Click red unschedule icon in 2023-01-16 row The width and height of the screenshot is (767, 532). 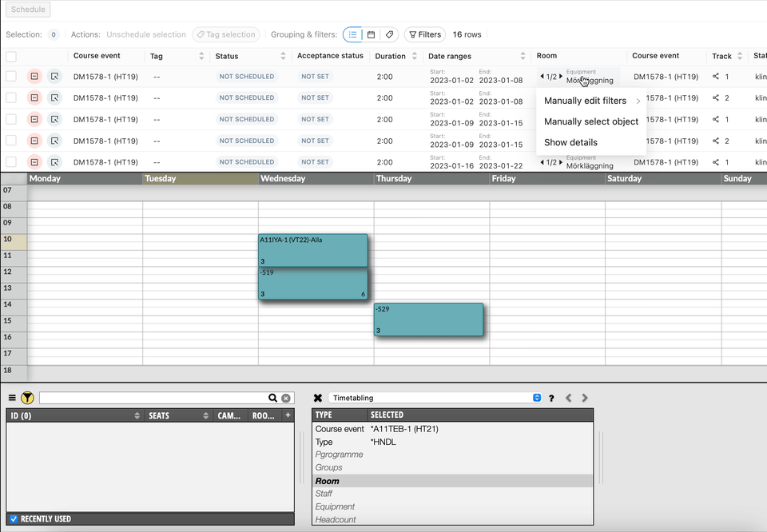(x=34, y=162)
